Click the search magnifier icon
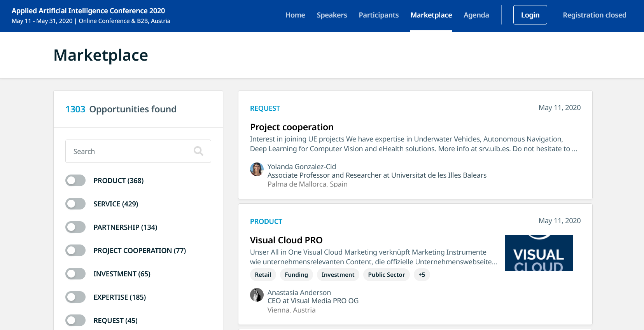Viewport: 644px width, 330px height. (x=198, y=151)
